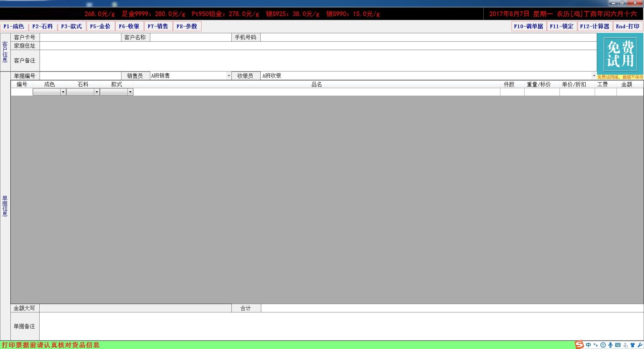Open the soft keyboard icon

[618, 345]
